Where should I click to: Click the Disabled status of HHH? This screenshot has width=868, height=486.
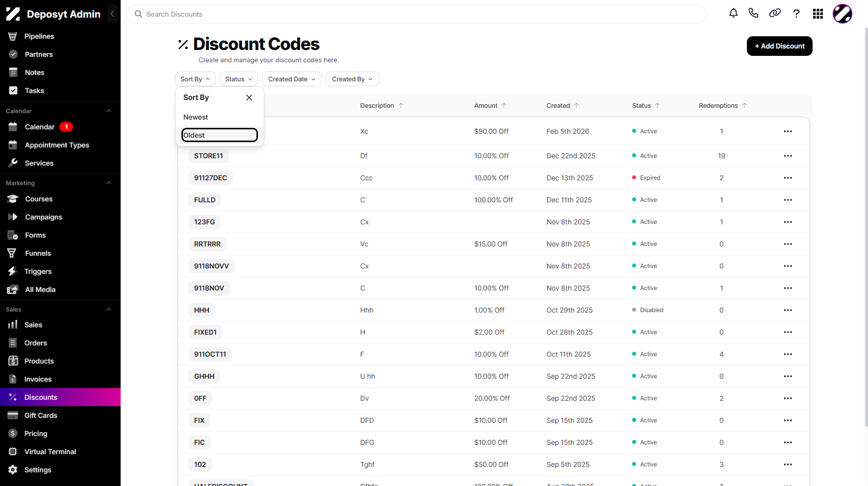point(648,310)
